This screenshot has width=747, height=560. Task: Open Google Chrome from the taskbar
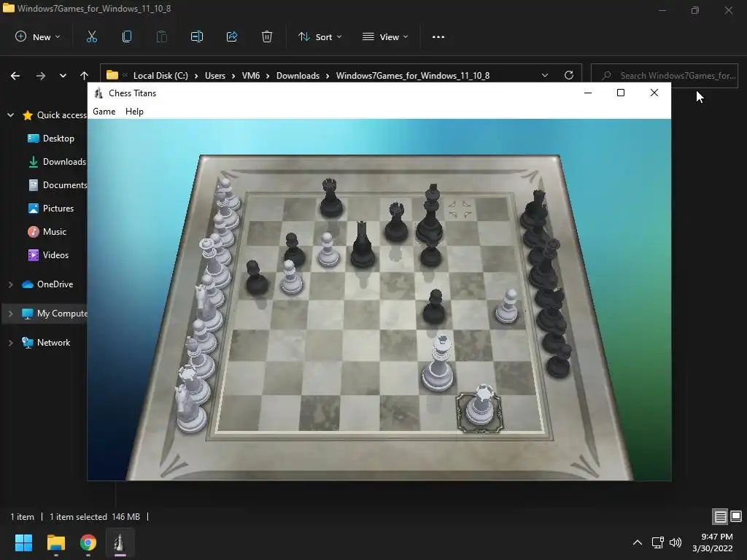pos(88,542)
